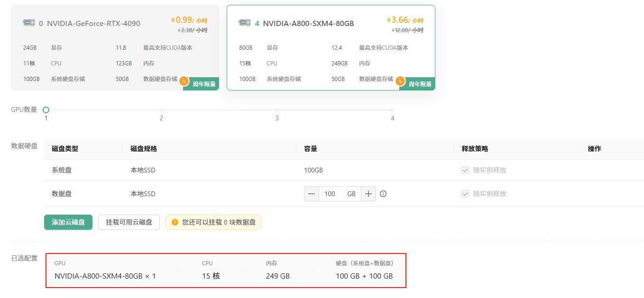Click the 249 GB memory value in summary

(278, 276)
